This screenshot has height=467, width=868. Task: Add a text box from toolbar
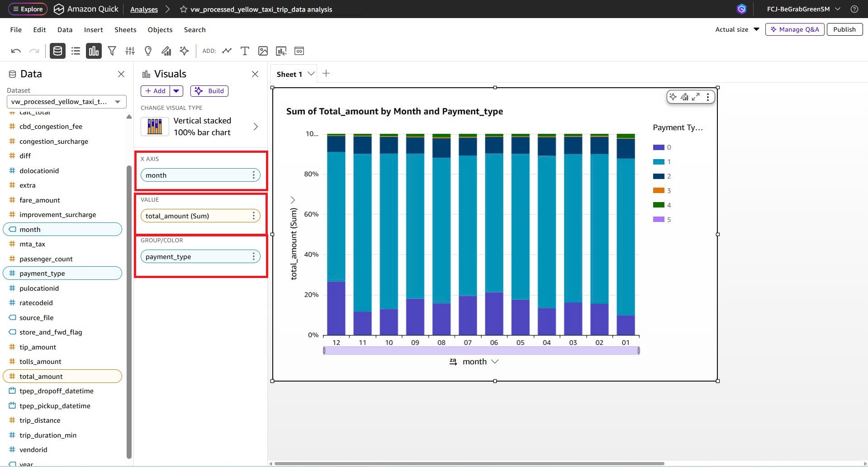click(245, 51)
